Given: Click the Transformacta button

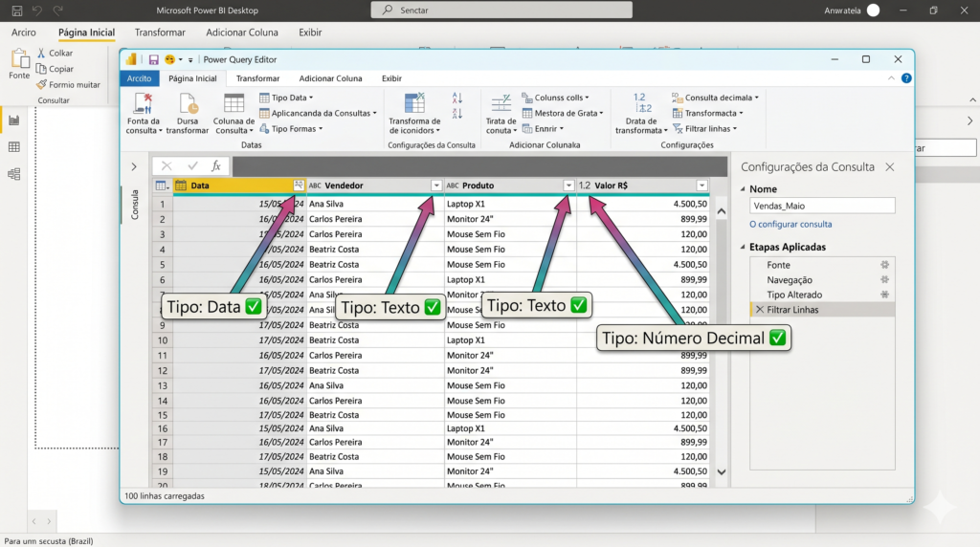Looking at the screenshot, I should click(x=707, y=113).
